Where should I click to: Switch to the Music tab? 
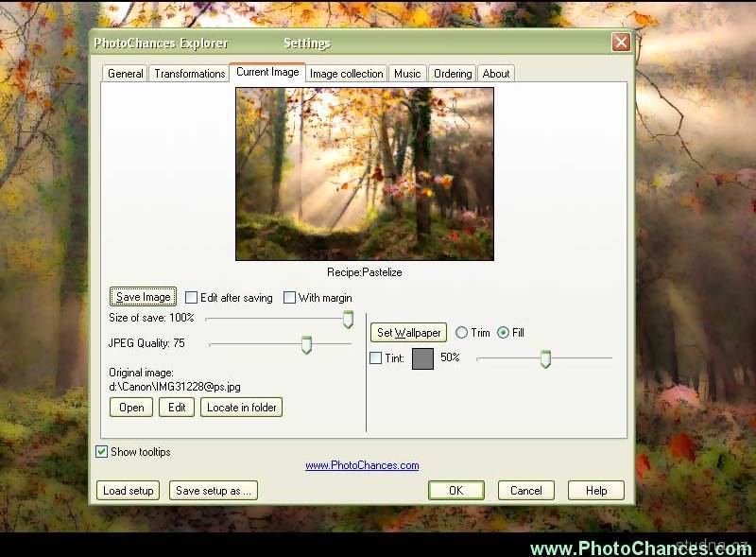click(x=407, y=74)
